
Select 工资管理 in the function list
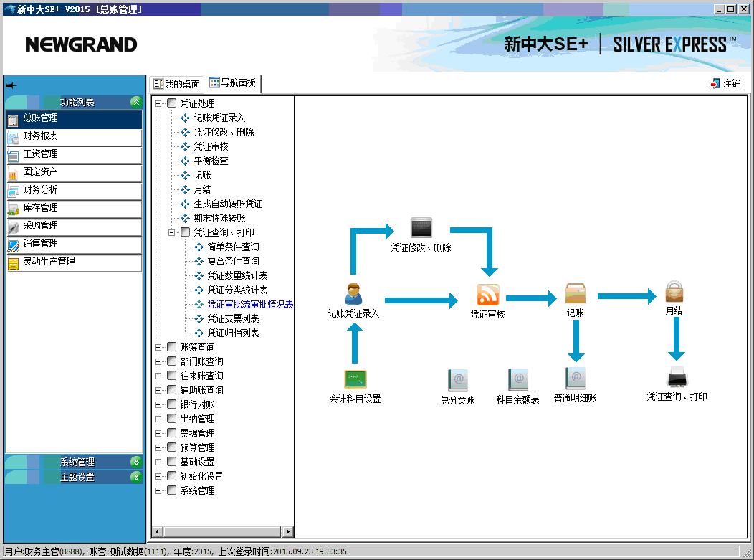coord(75,155)
